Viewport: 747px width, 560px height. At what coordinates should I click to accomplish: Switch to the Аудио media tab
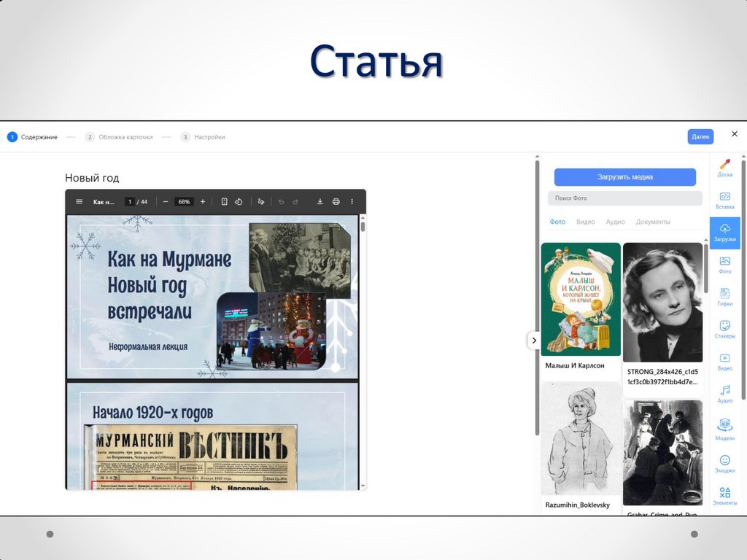615,222
